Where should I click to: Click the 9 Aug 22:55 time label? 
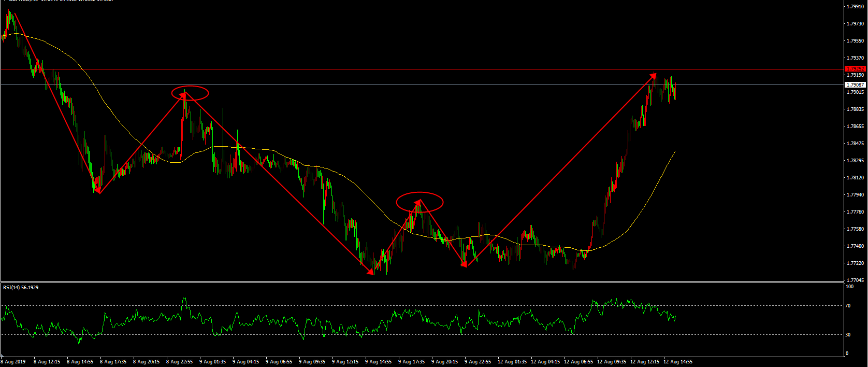pos(478,362)
